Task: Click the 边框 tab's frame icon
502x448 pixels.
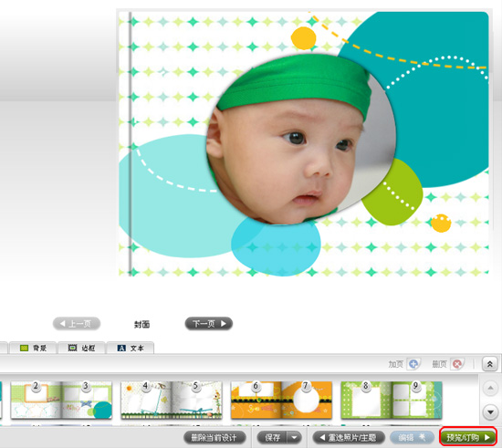Action: [x=73, y=348]
